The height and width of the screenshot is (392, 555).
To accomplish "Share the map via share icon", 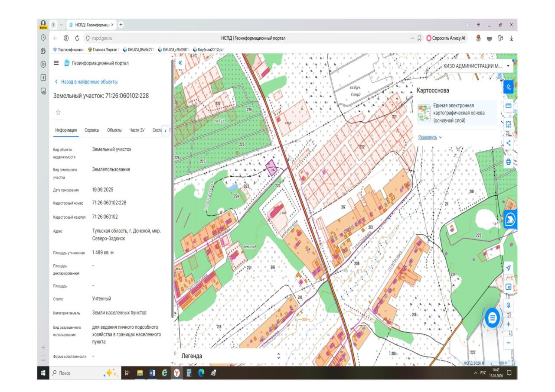I will click(x=508, y=143).
